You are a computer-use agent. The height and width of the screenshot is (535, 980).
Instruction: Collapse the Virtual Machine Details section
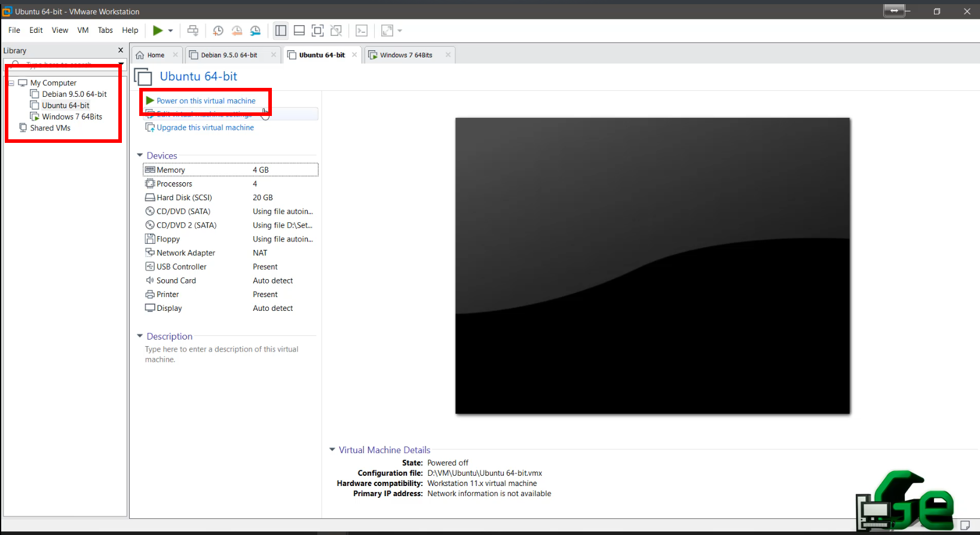pyautogui.click(x=332, y=450)
